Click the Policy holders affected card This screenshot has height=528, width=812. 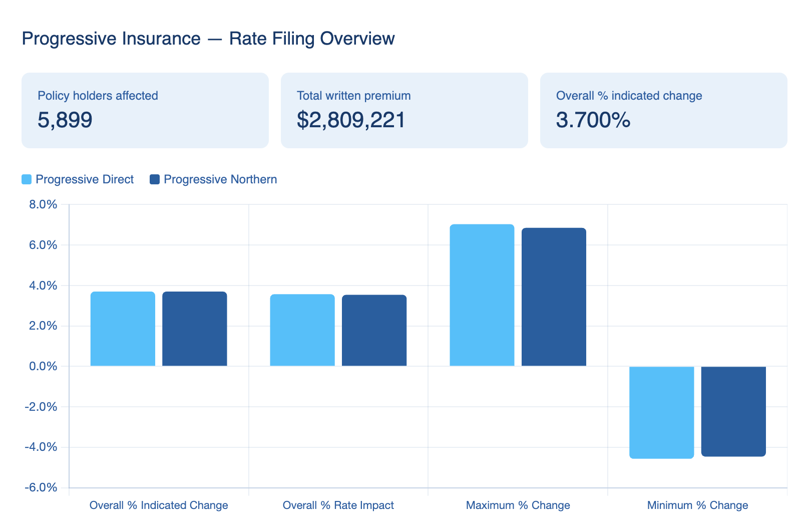[145, 110]
